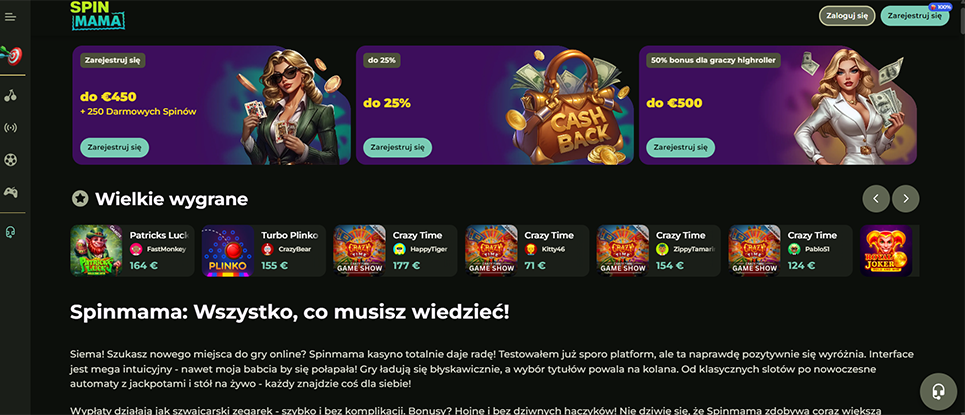Click the Zaloguj się button
965x415 pixels.
click(847, 16)
